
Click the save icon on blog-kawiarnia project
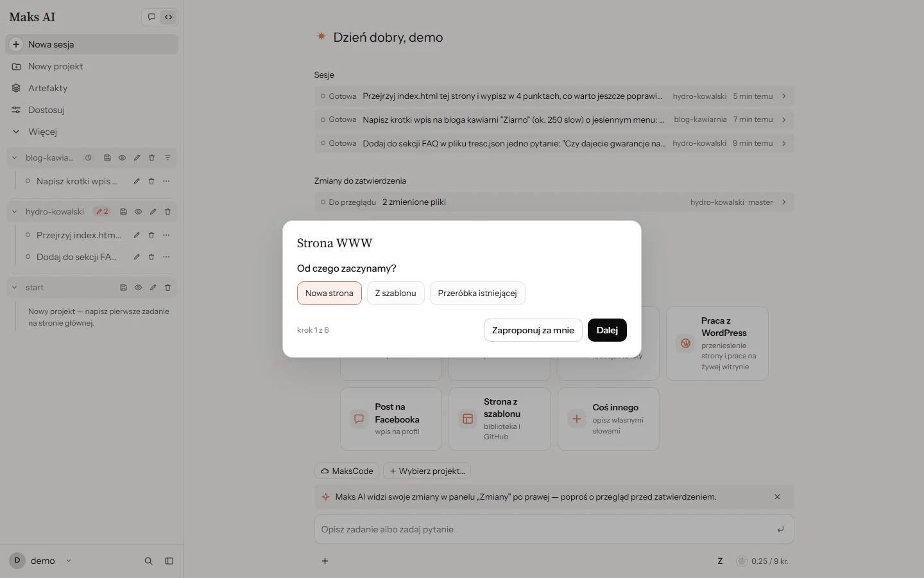click(107, 158)
